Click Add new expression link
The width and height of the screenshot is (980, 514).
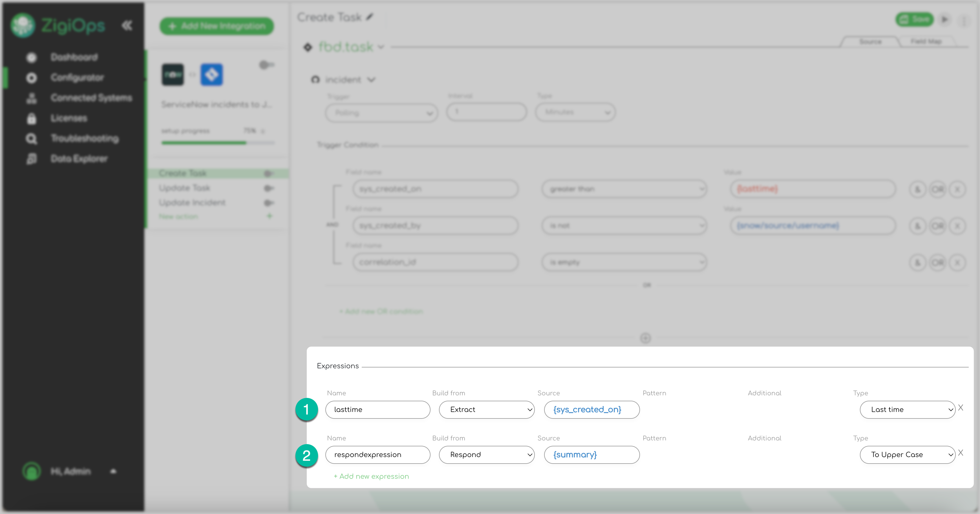click(371, 476)
